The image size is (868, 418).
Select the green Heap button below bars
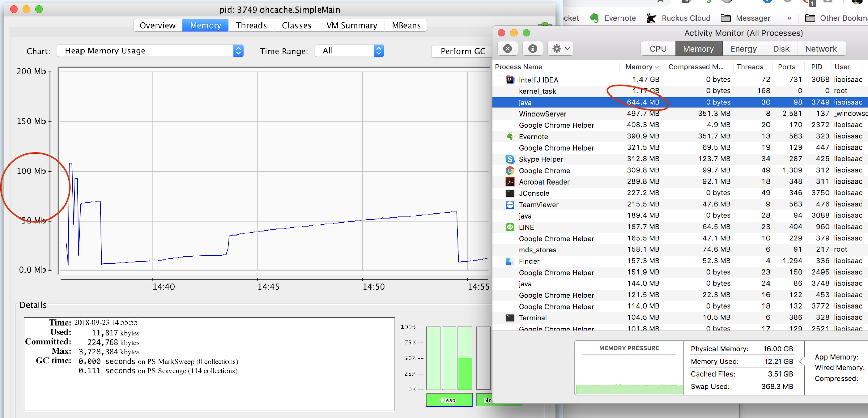tap(448, 400)
